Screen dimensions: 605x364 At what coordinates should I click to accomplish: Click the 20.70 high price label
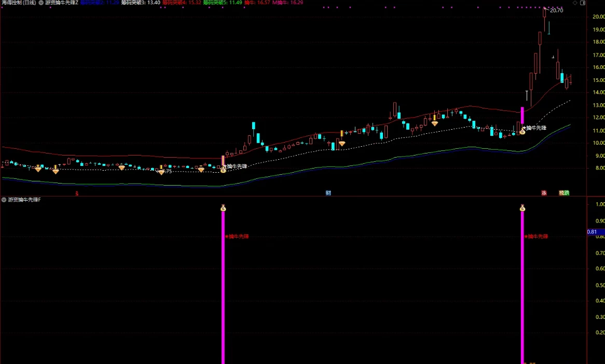[556, 10]
